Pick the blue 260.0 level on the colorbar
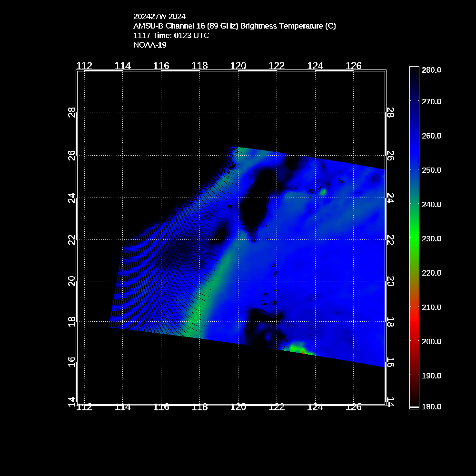 414,136
